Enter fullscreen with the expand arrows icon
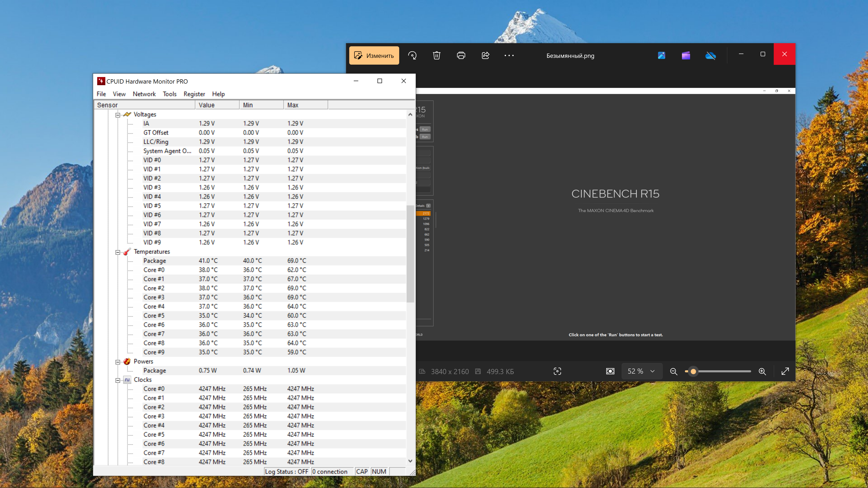This screenshot has height=488, width=868. pos(785,371)
